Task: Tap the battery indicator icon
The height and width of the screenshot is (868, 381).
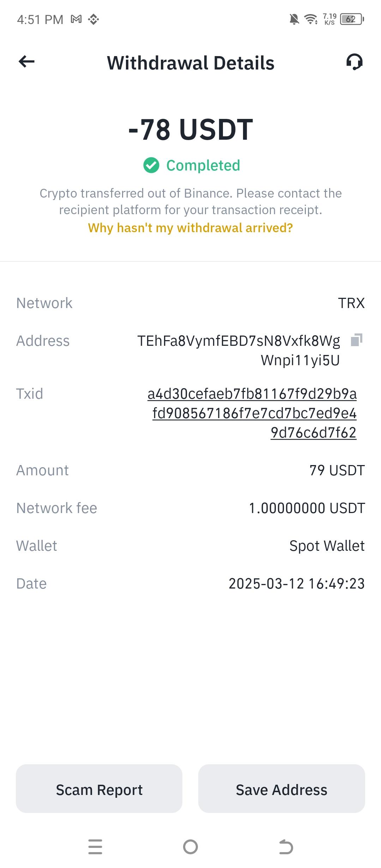Action: (351, 19)
